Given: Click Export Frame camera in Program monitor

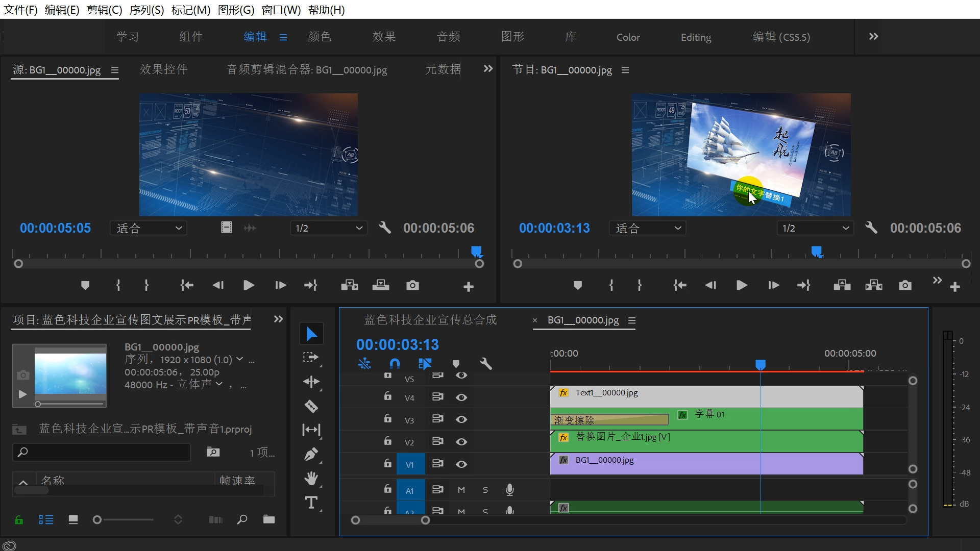Looking at the screenshot, I should click(x=905, y=285).
